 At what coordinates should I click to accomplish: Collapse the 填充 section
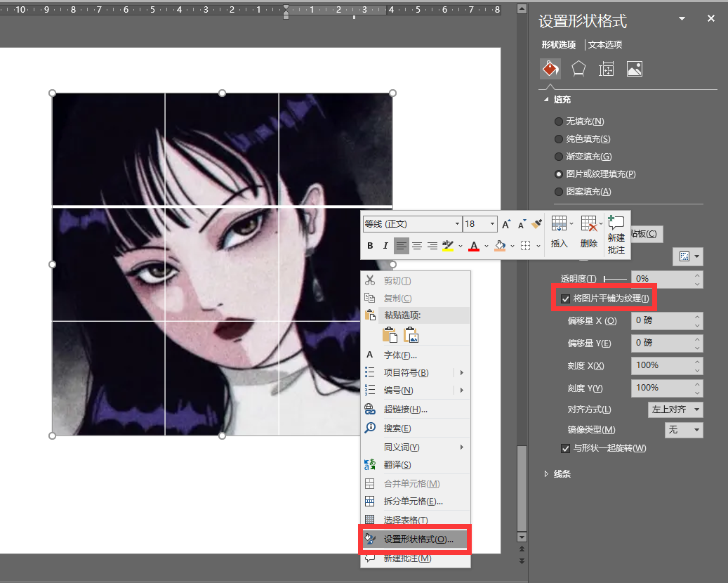[546, 100]
